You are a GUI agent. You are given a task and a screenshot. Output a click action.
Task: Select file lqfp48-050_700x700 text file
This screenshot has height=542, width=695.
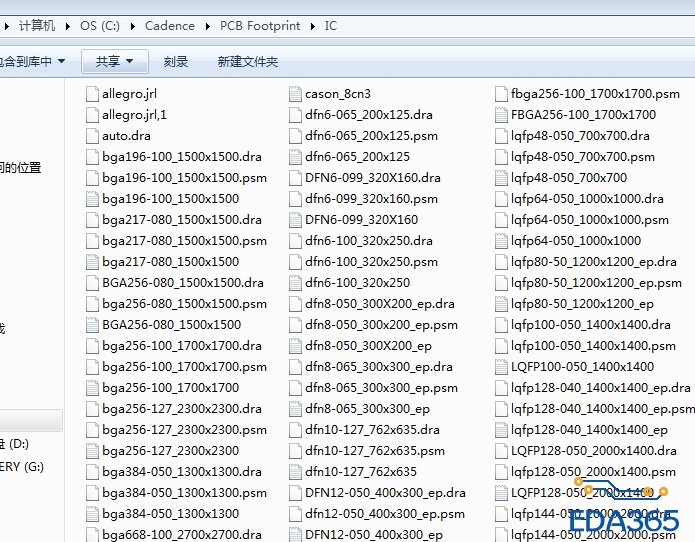[561, 178]
